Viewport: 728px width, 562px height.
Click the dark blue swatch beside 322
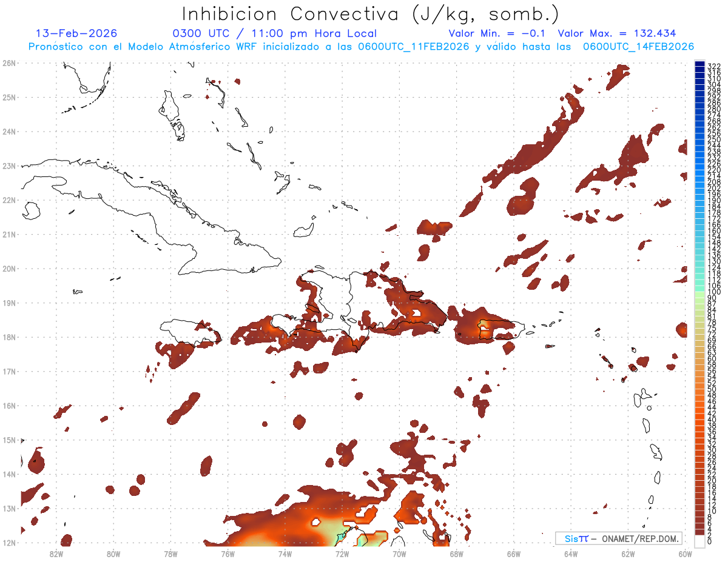click(699, 65)
